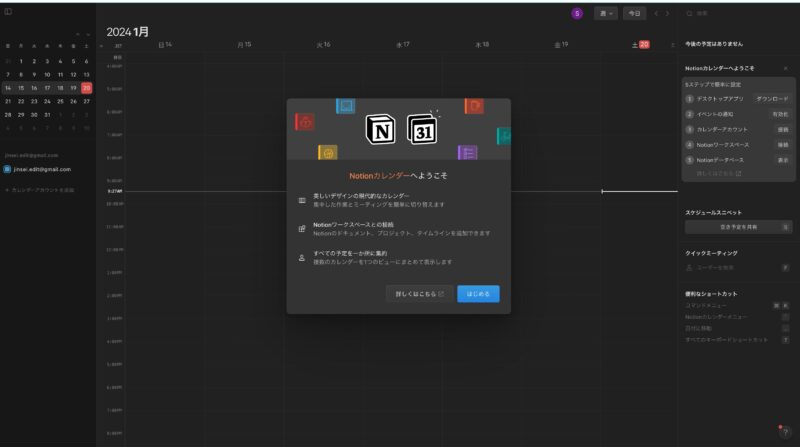This screenshot has height=447, width=800.
Task: Select January 20 in mini calendar
Action: (87, 88)
